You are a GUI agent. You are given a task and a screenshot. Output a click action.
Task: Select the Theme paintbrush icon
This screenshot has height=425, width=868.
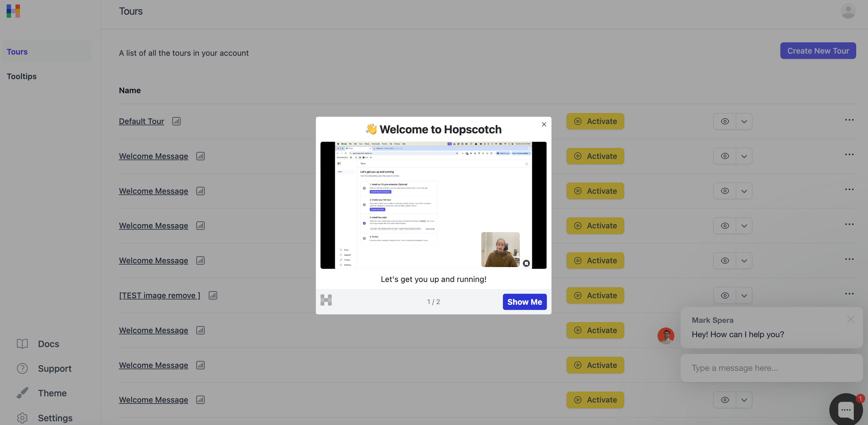22,393
